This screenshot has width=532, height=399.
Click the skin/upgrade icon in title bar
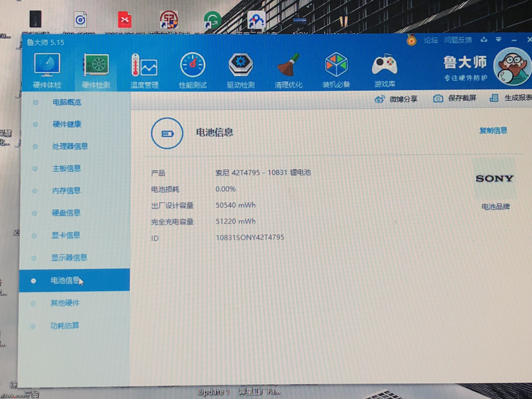coord(484,39)
